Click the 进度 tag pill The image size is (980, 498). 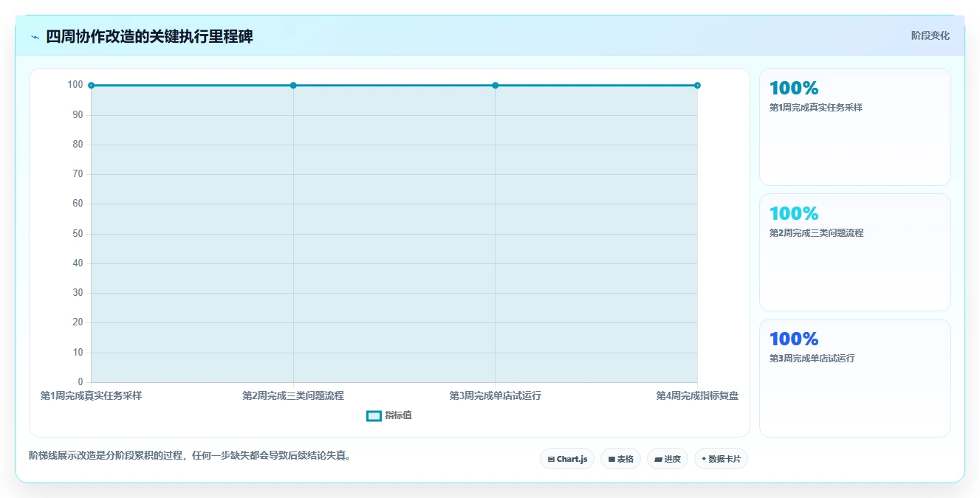point(668,459)
